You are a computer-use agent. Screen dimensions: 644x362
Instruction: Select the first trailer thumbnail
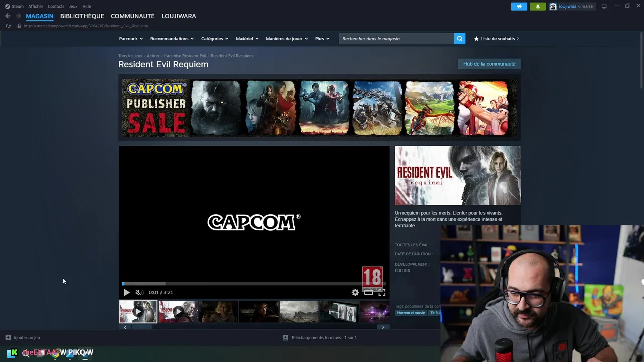138,312
